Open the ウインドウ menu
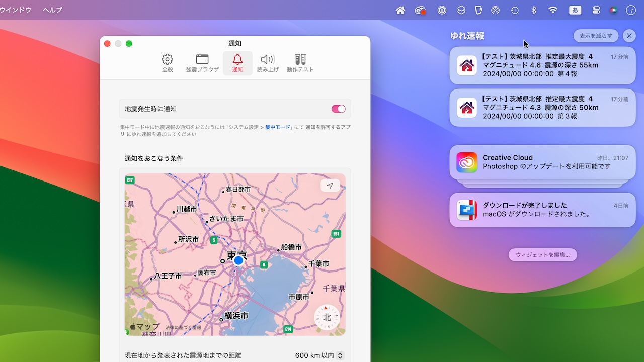The height and width of the screenshot is (362, 644). click(16, 10)
